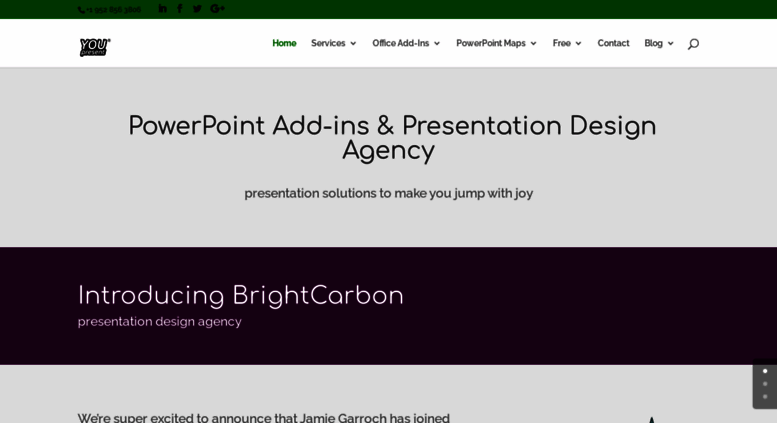Go to the Home menu item
Screen dimensions: 777x423
click(284, 43)
